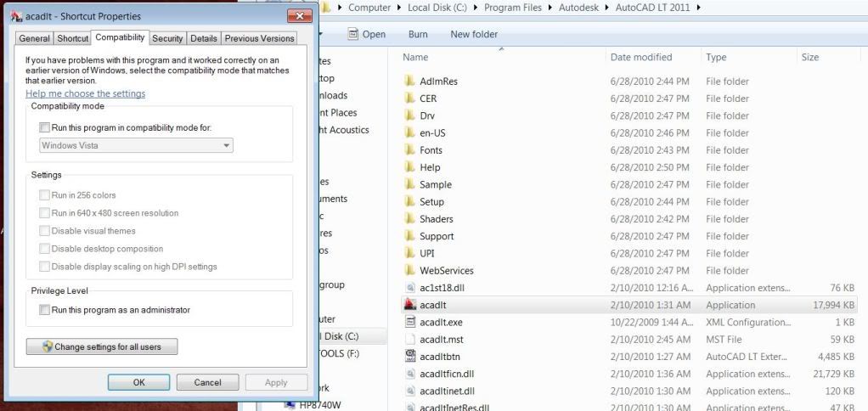Expand breadcrumb arrow after Autodesk
The width and height of the screenshot is (868, 411).
point(606,8)
